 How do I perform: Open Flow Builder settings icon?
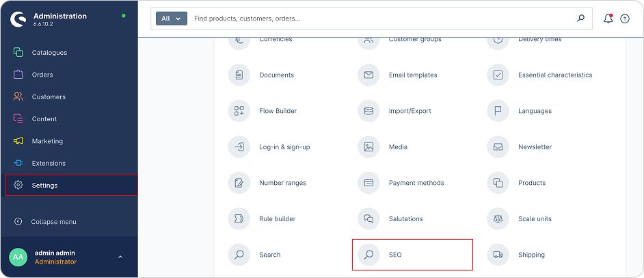(239, 111)
